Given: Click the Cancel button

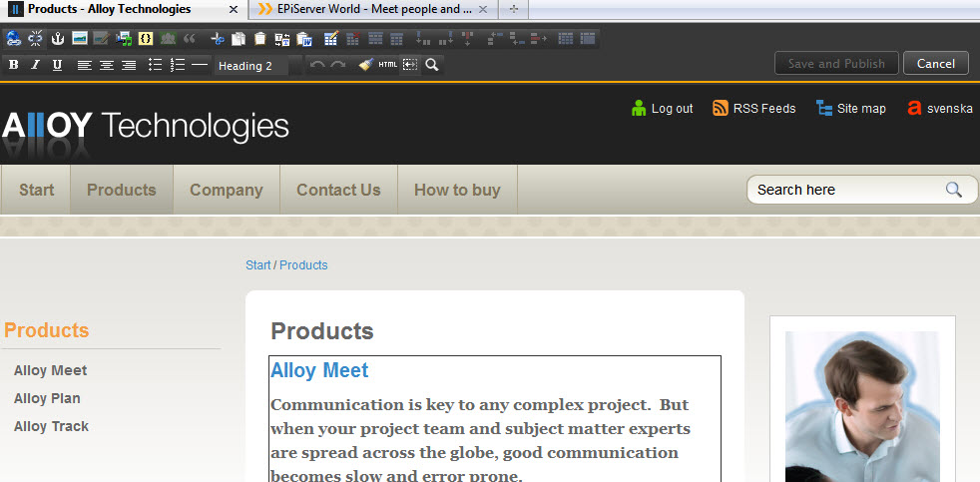Looking at the screenshot, I should 935,64.
